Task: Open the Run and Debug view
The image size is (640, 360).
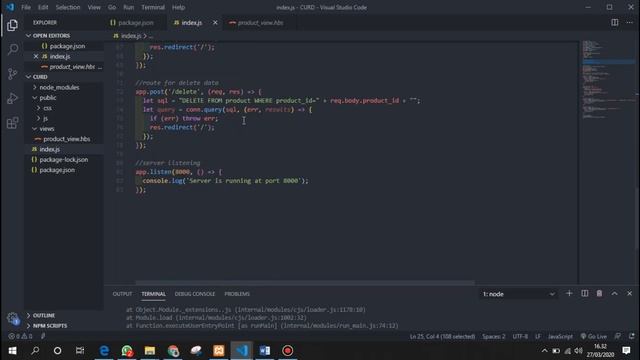Action: [12, 98]
